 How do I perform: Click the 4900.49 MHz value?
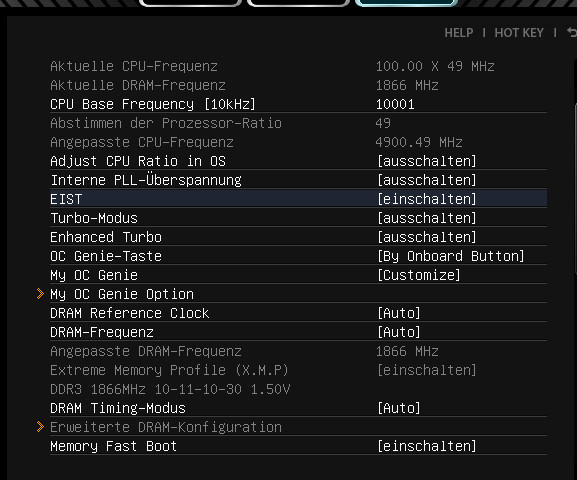(419, 142)
